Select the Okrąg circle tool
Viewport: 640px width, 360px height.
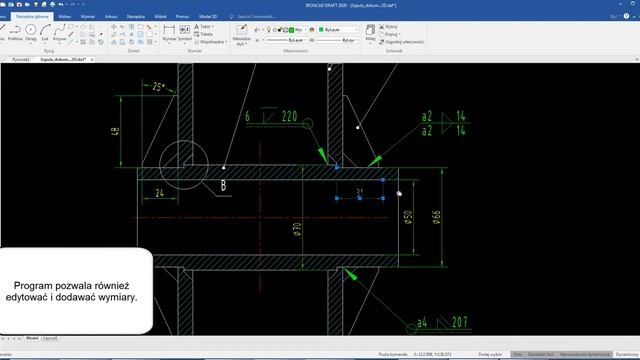31,32
